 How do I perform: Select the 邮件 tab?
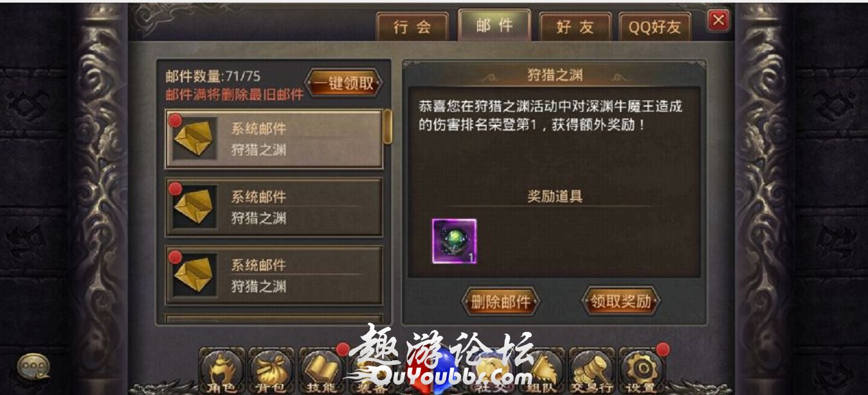coord(494,26)
